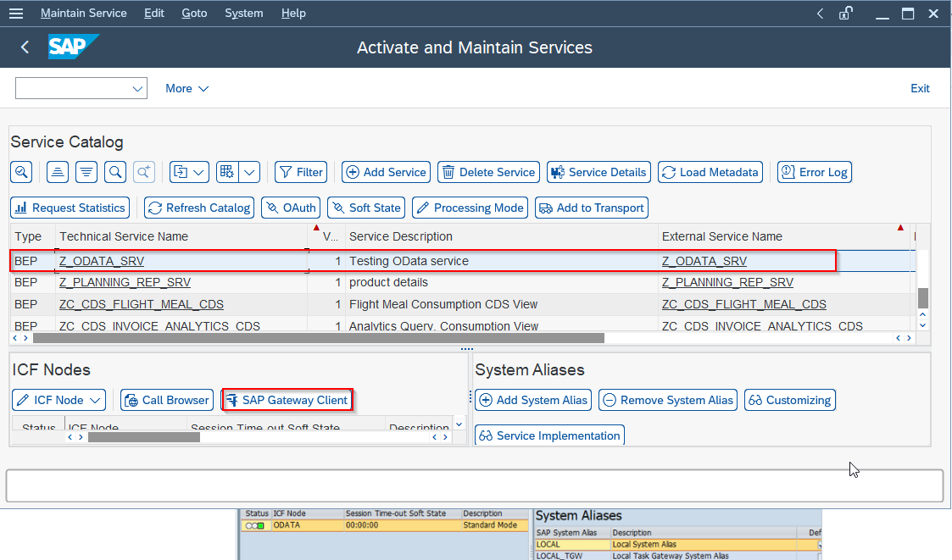Image resolution: width=952 pixels, height=560 pixels.
Task: Click the Technical Service Name column header
Action: pos(181,236)
